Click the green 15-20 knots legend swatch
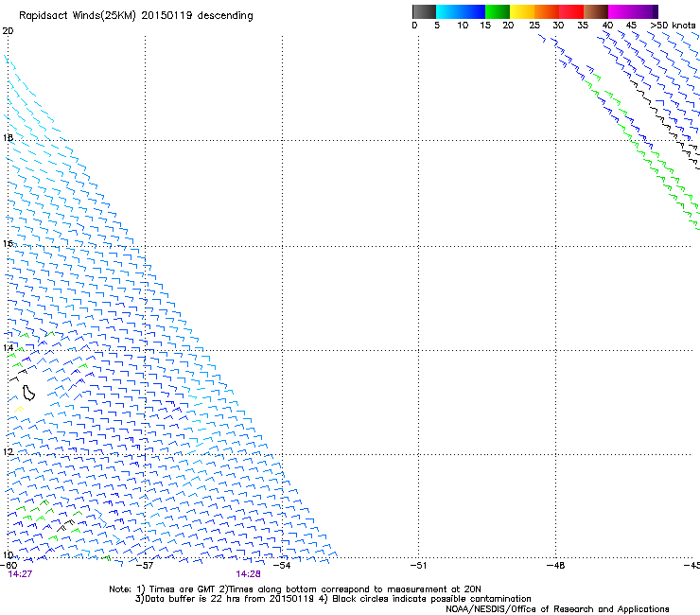This screenshot has height=615, width=700. (x=498, y=11)
